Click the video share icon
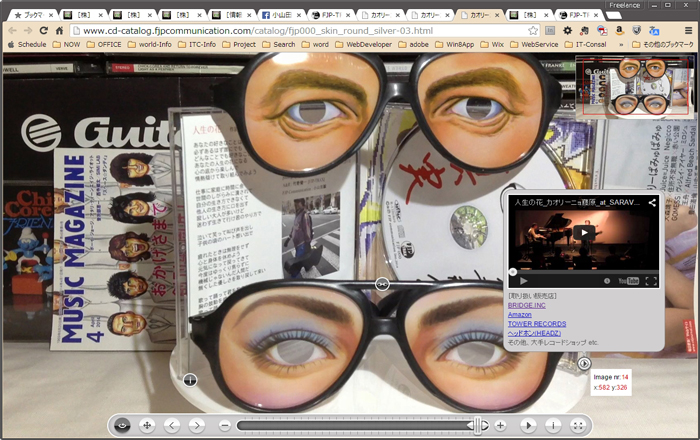700x440 pixels. (x=652, y=203)
